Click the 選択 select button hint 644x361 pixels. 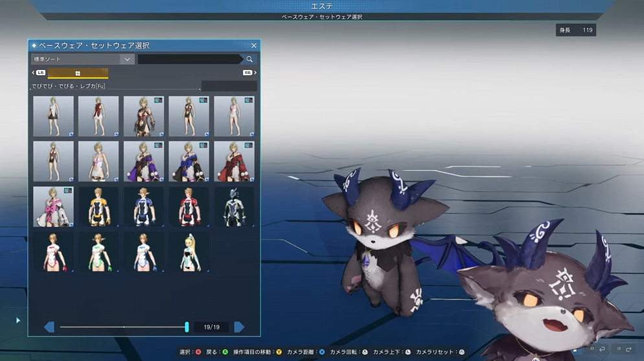pos(190,352)
